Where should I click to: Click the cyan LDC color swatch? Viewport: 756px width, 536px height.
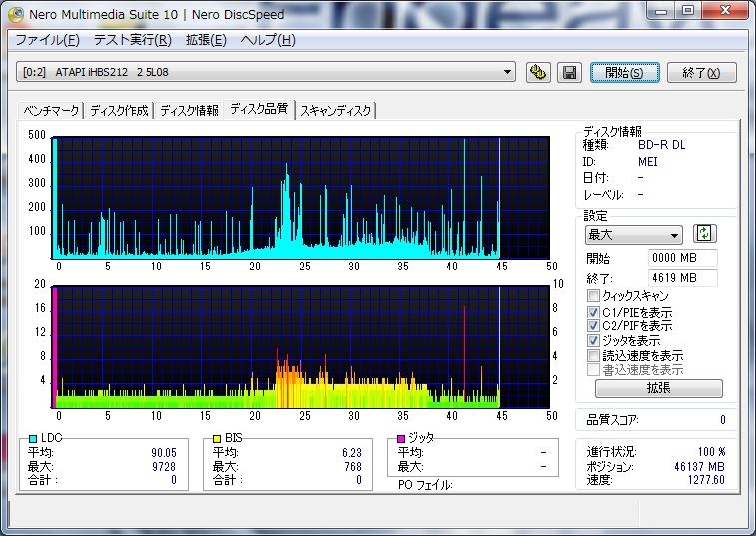(x=33, y=438)
